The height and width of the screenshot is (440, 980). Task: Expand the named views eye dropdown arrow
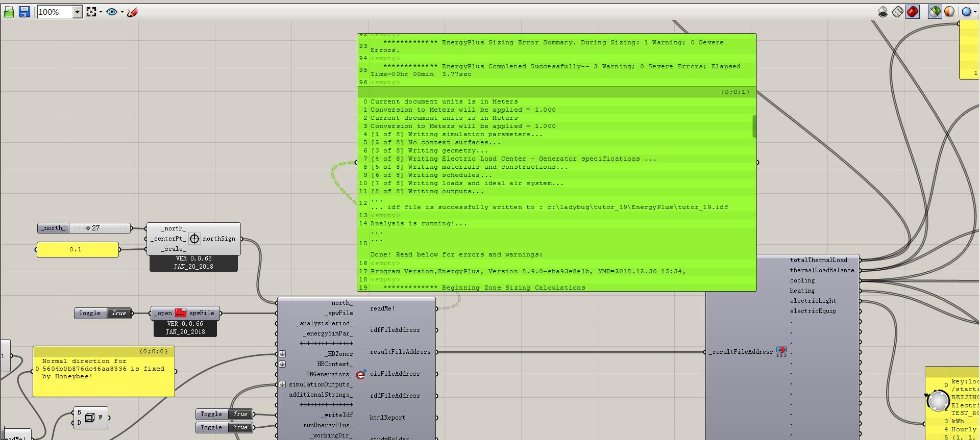pyautogui.click(x=122, y=12)
